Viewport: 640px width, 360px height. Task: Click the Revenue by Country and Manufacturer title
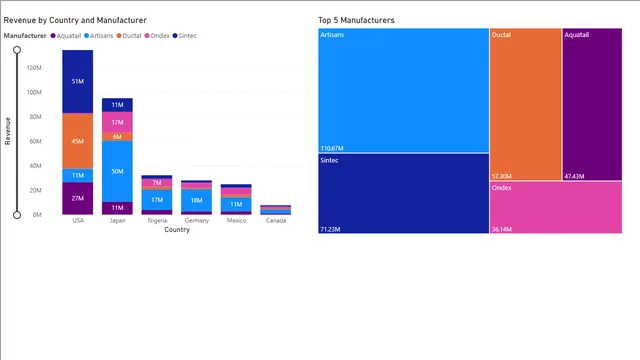click(x=75, y=20)
